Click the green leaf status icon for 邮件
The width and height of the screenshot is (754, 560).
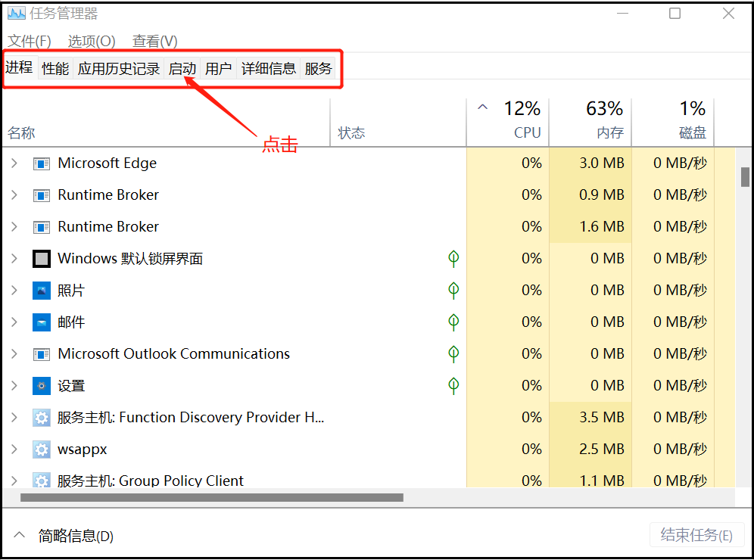(x=453, y=322)
